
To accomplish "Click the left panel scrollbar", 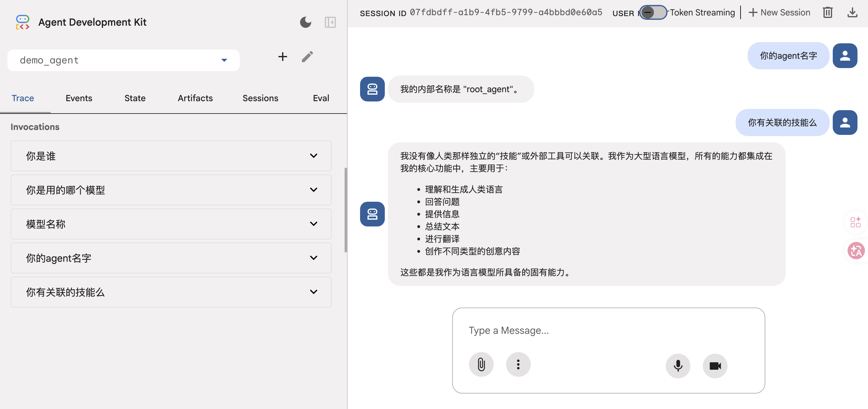I will tap(346, 210).
